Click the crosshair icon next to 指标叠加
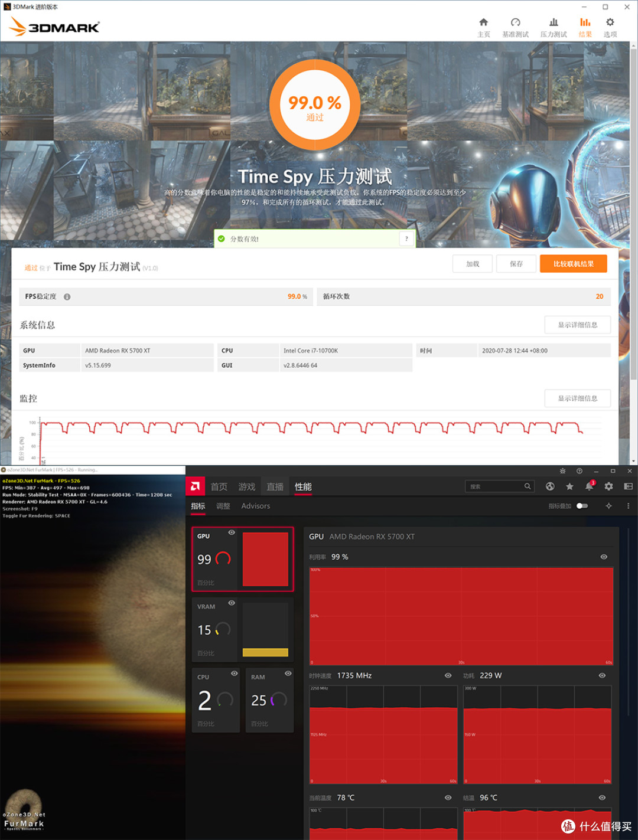This screenshot has width=638, height=840. pyautogui.click(x=608, y=506)
